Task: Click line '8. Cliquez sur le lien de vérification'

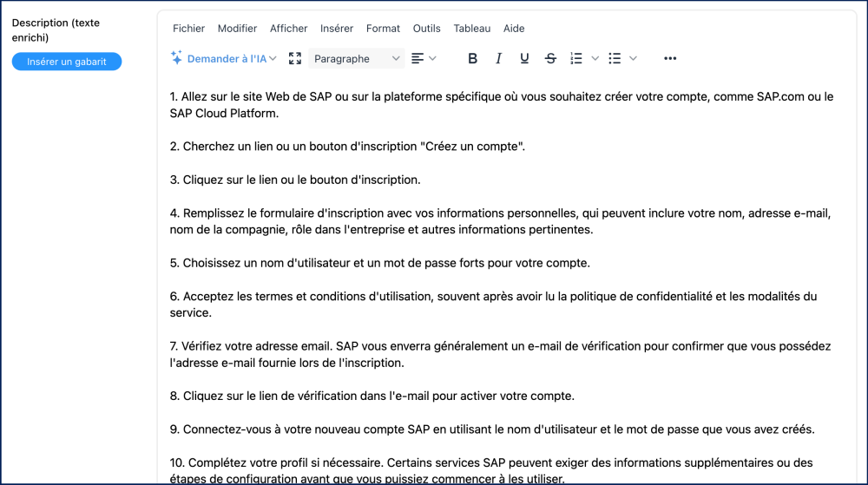Action: (372, 396)
